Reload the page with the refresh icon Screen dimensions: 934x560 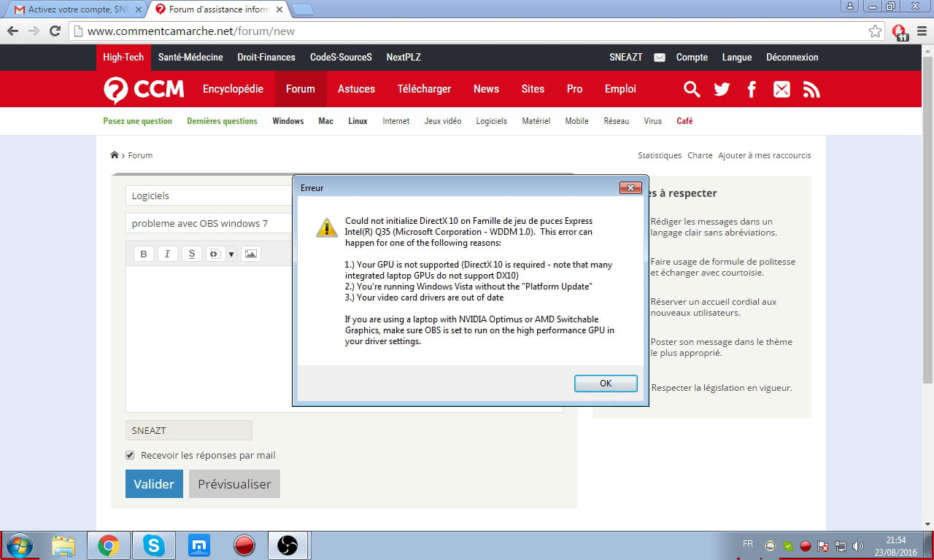pos(55,31)
